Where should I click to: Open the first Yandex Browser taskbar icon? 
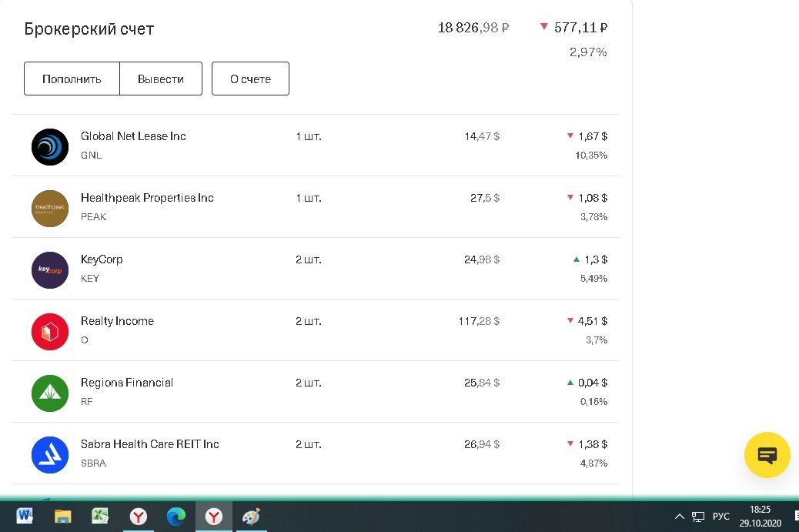tap(138, 517)
